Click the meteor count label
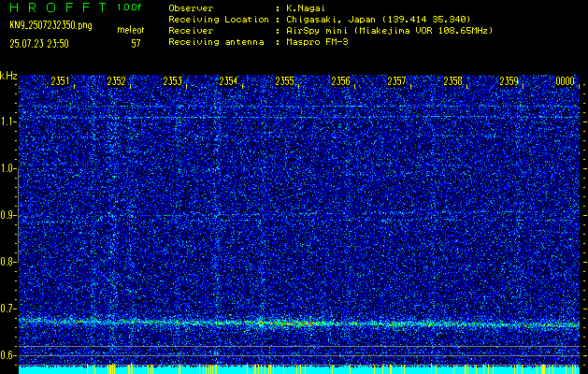Image resolution: width=588 pixels, height=374 pixels. click(x=131, y=30)
